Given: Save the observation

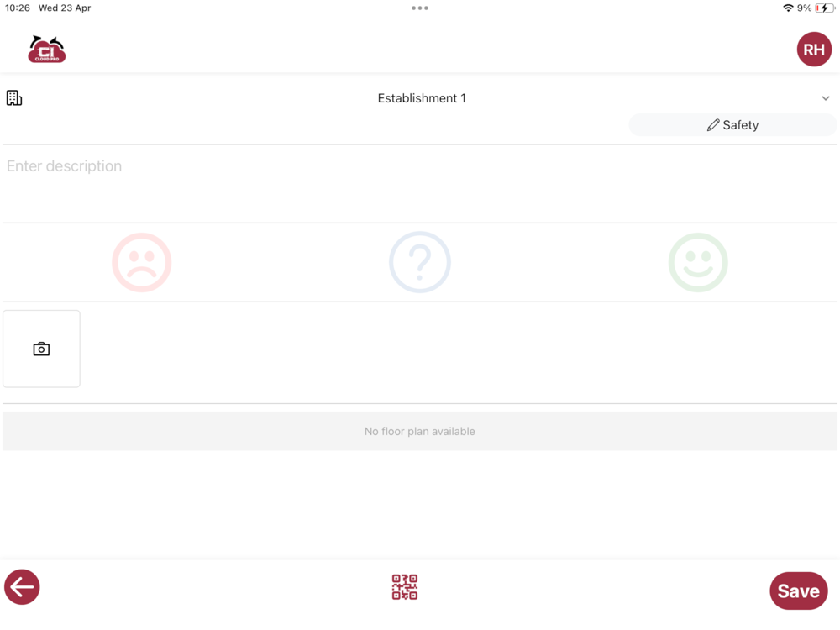Looking at the screenshot, I should (799, 591).
